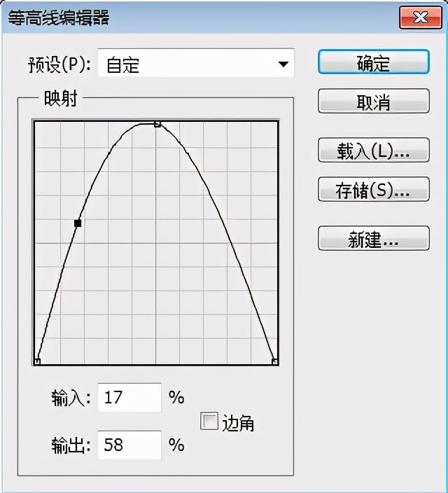Click the 输入 percentage field showing 17
Screen dimensions: 448x493
click(129, 398)
